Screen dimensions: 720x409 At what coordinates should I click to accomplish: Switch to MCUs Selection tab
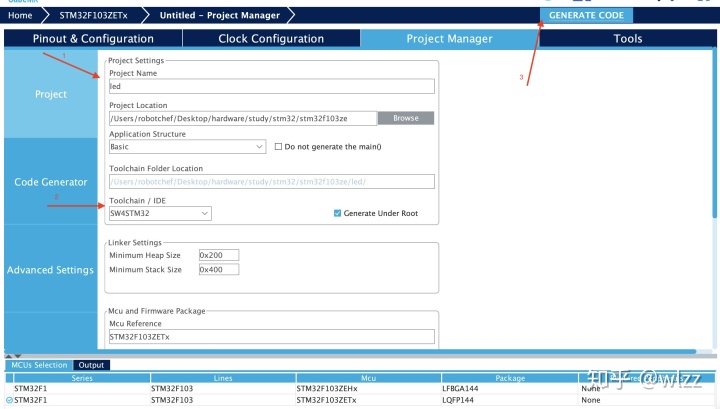click(x=39, y=365)
